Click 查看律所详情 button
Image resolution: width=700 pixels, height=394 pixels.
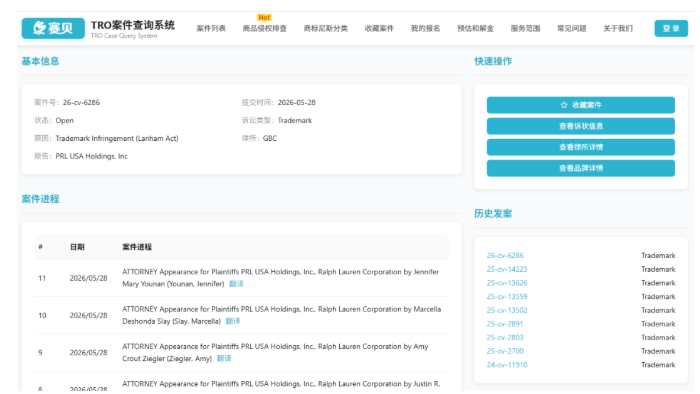click(581, 147)
